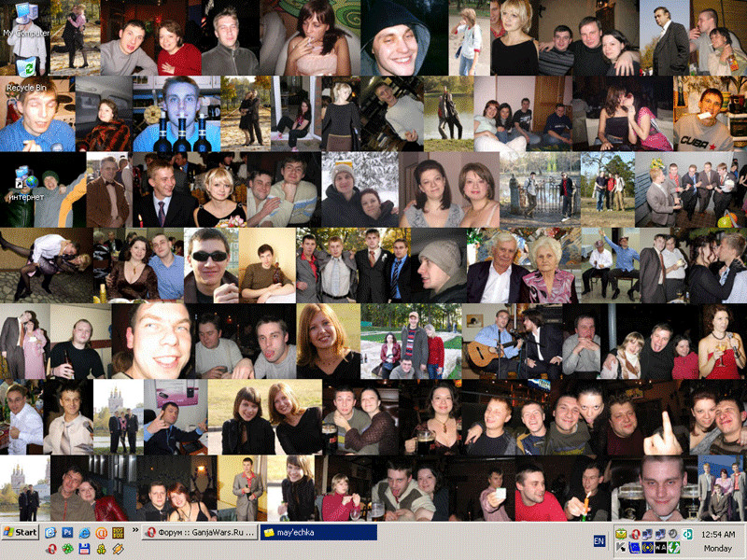The image size is (747, 560).
Task: Click the first network connection tray icon
Action: pyautogui.click(x=648, y=534)
